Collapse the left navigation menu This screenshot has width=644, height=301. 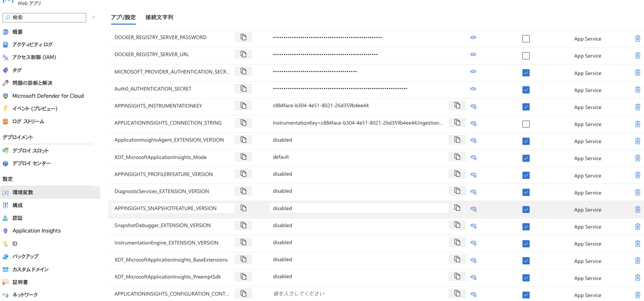tap(94, 17)
